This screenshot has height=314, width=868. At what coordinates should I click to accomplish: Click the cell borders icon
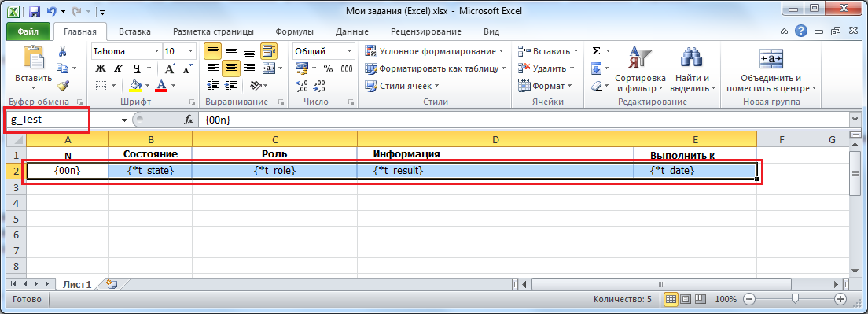[101, 86]
